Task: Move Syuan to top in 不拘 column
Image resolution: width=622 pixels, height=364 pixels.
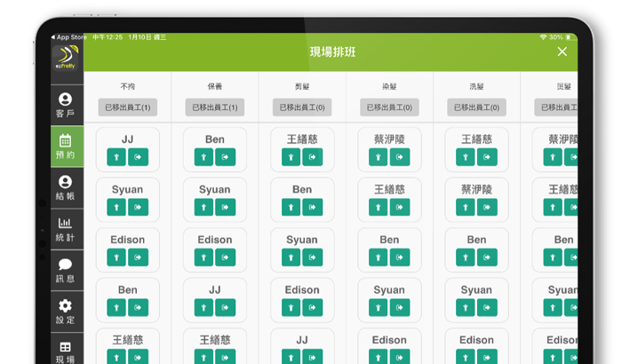Action: tap(116, 207)
